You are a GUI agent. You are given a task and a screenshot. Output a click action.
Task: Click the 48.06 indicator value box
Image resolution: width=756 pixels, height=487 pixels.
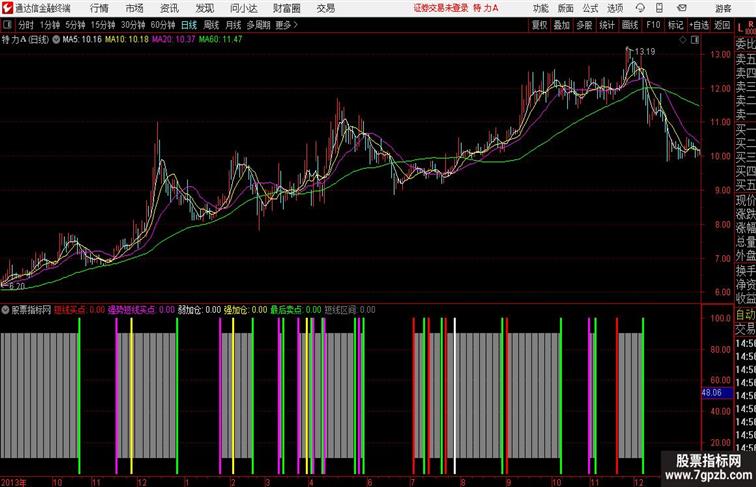[716, 393]
